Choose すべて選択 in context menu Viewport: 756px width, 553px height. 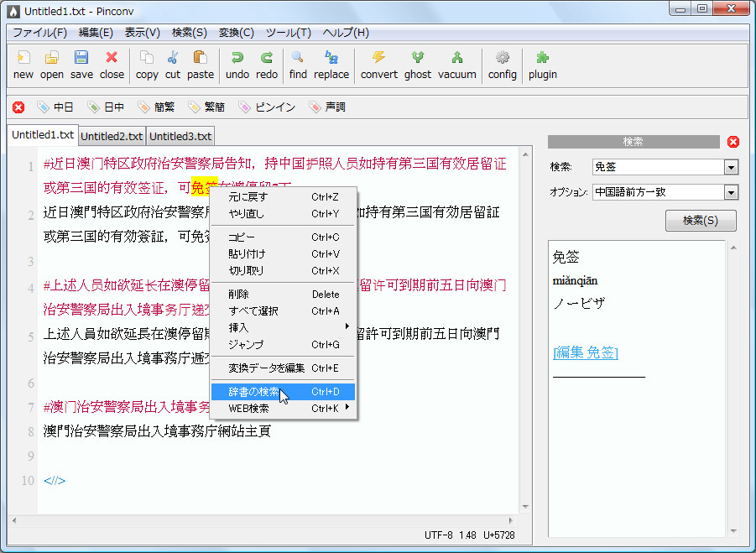(284, 311)
